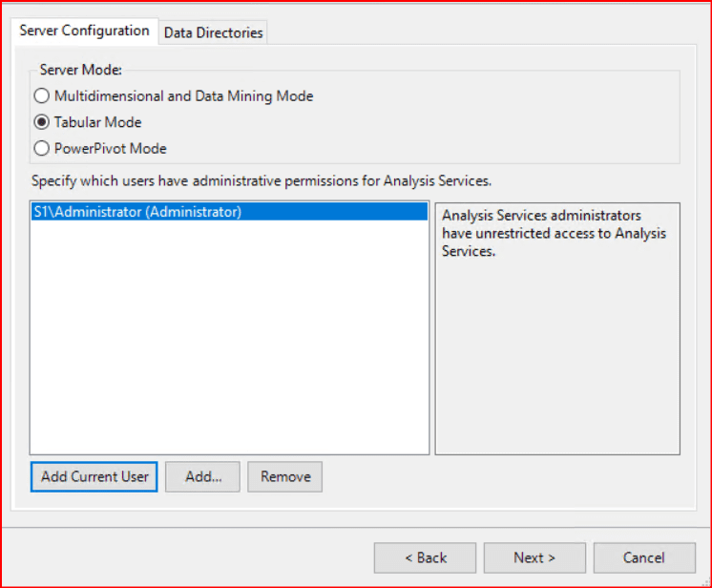
Task: Select Multidimensional and Data Mining Mode
Action: coord(41,96)
